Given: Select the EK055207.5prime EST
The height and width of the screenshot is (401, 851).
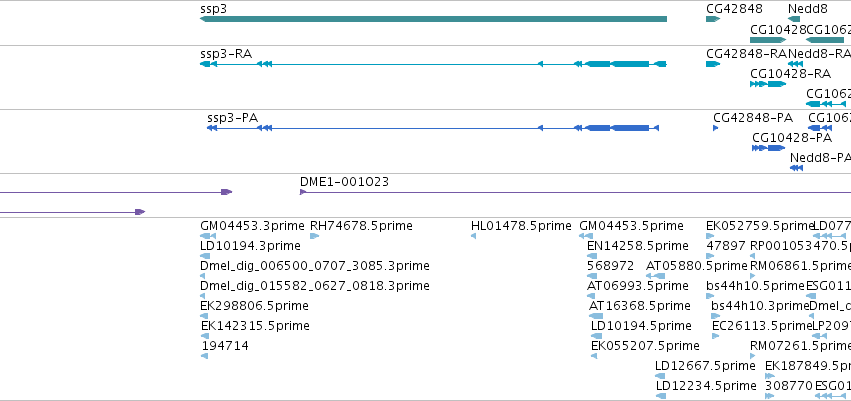Looking at the screenshot, I should click(594, 356).
